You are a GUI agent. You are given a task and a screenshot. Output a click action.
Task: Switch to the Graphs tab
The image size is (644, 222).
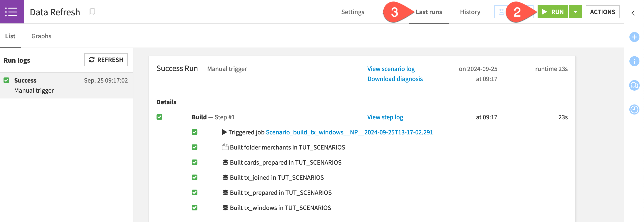pyautogui.click(x=41, y=36)
